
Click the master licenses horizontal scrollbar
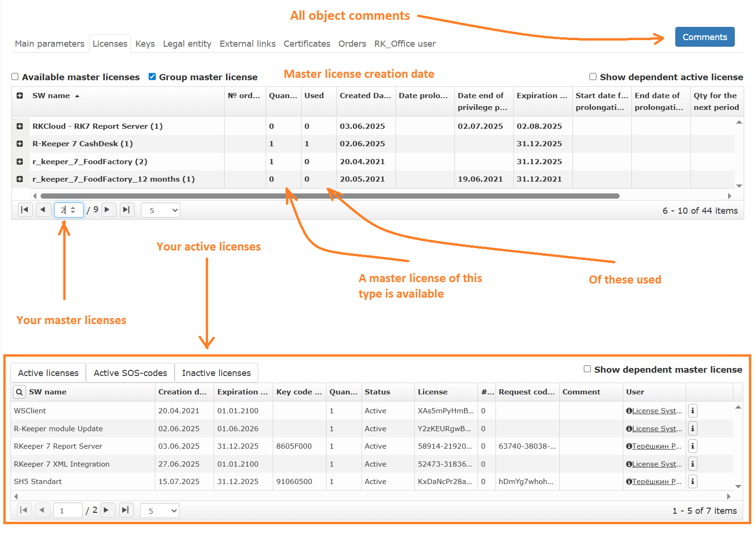(329, 196)
